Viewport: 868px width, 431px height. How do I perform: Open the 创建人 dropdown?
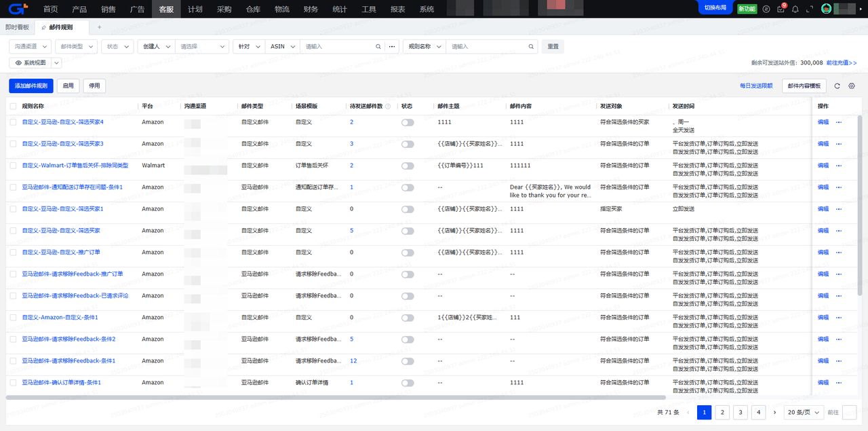(x=156, y=47)
